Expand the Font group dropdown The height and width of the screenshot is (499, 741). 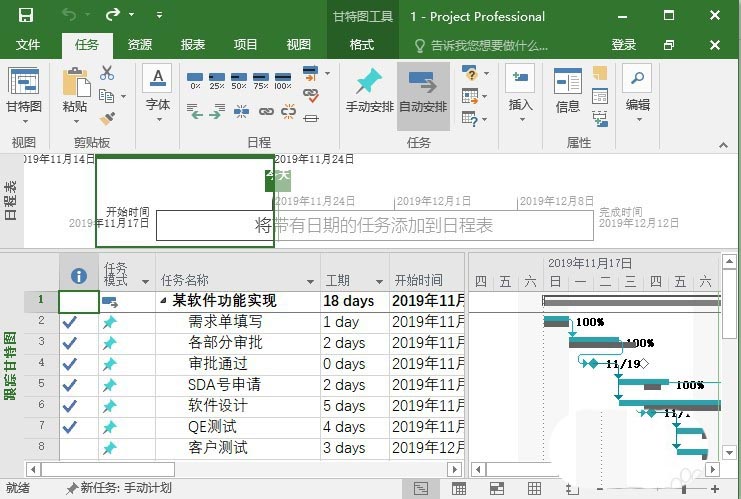coord(159,120)
